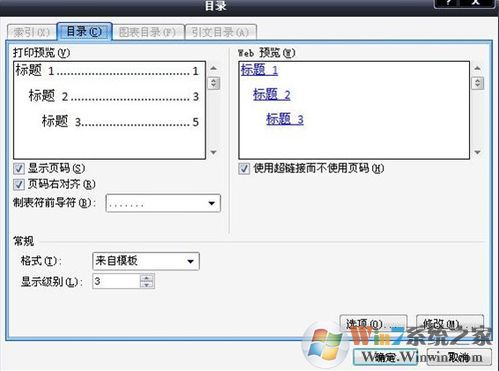Click the 选项 button
The image size is (499, 371).
373,323
